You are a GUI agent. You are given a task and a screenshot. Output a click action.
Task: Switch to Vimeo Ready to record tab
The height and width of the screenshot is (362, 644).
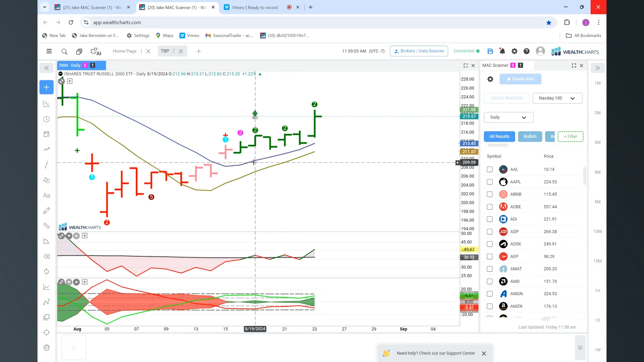tap(255, 7)
